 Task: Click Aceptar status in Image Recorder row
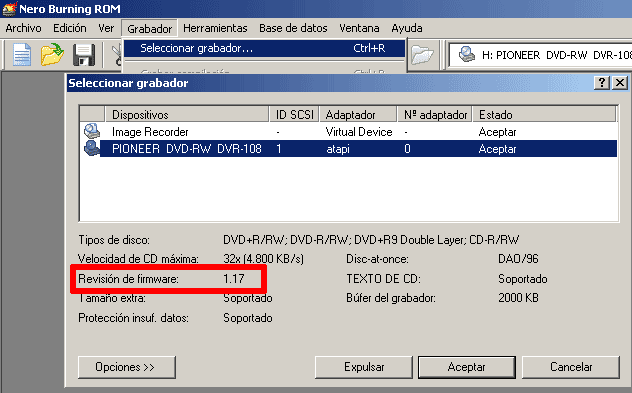click(497, 132)
